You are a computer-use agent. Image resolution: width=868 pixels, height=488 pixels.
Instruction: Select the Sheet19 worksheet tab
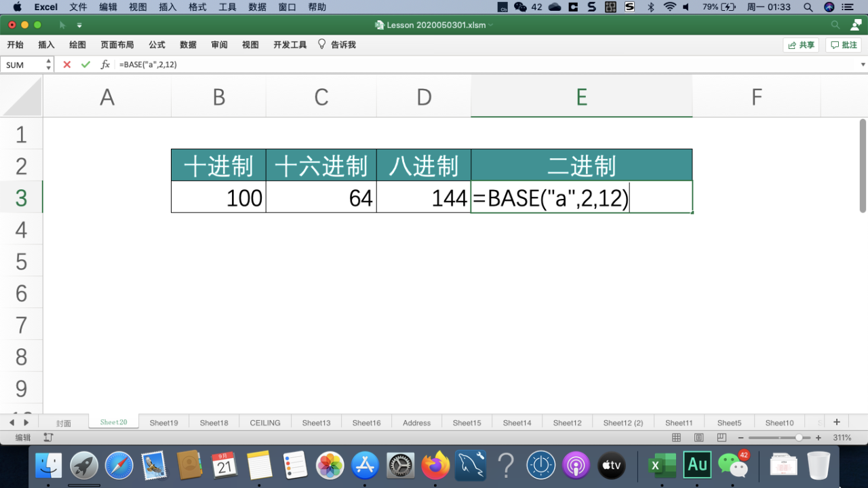coord(164,423)
